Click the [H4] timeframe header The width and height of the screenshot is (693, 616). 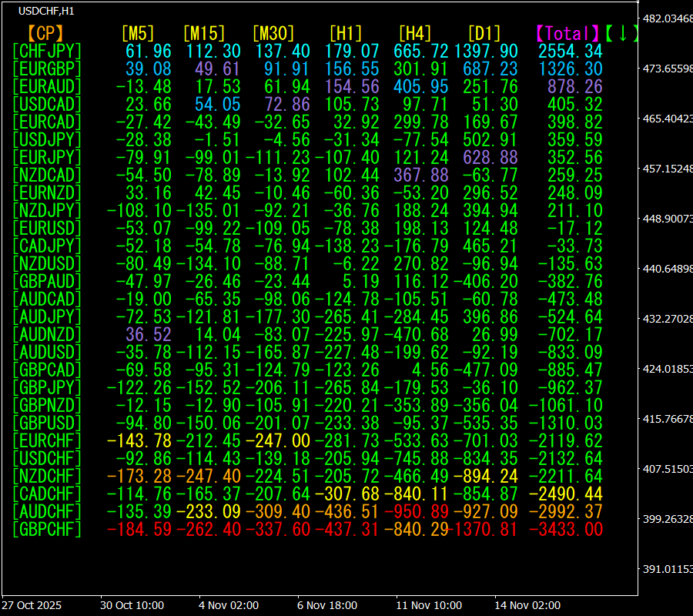click(414, 33)
